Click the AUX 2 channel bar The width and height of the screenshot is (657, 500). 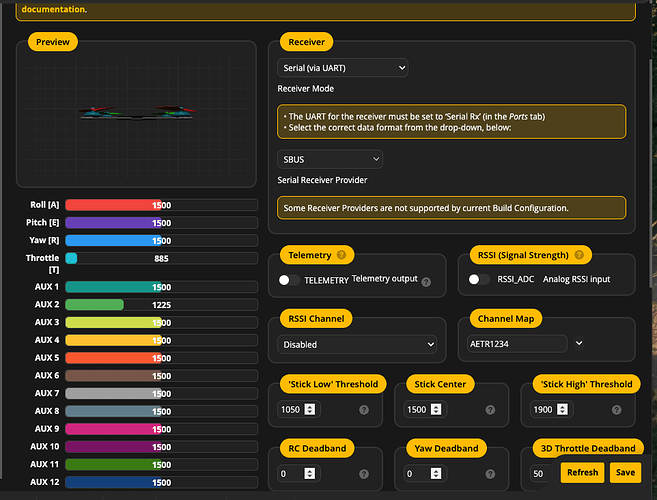click(161, 305)
